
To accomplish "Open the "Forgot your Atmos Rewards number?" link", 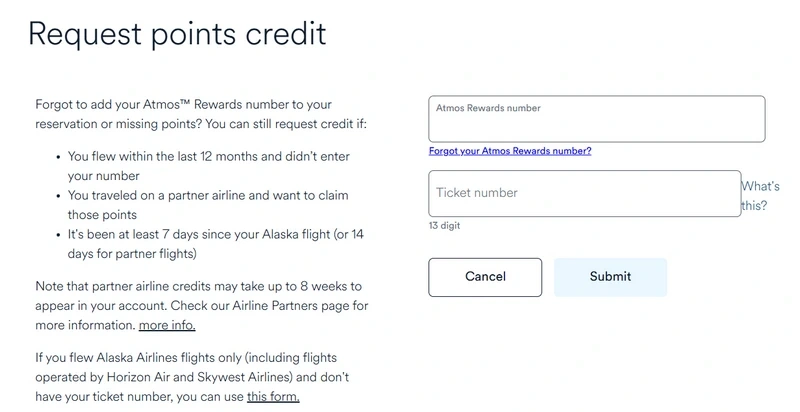I will (509, 151).
